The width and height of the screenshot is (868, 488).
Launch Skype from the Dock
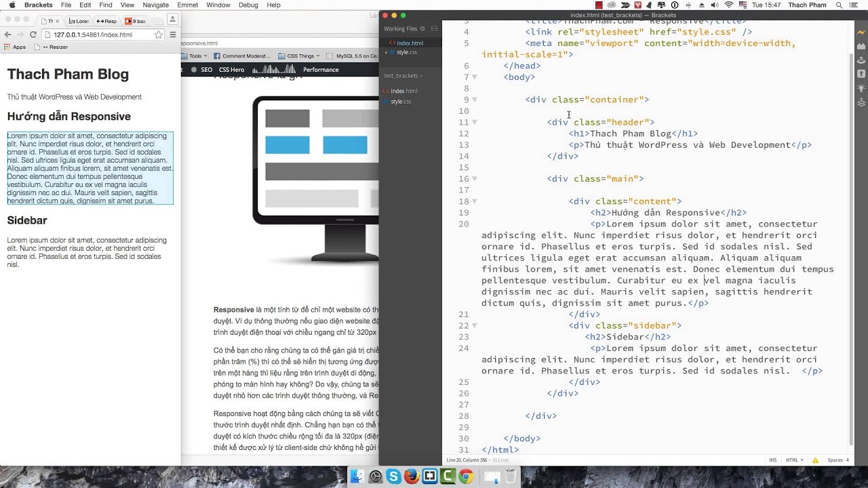click(x=393, y=476)
